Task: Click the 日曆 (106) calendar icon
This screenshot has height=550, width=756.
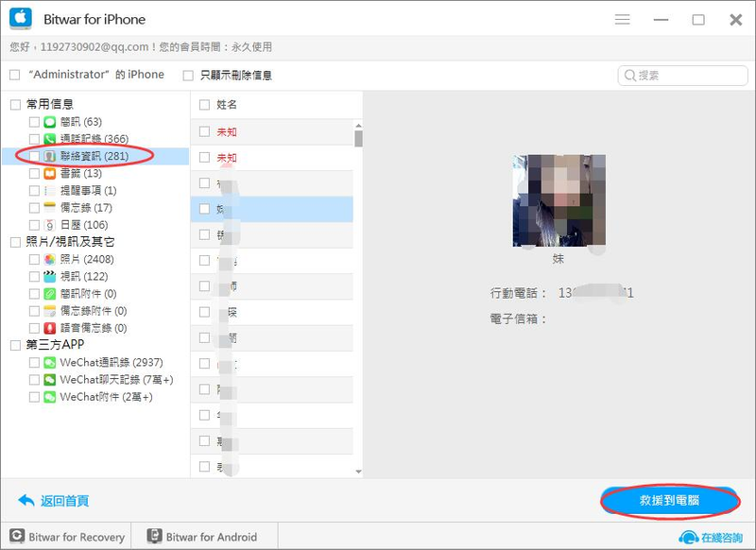Action: (x=50, y=225)
